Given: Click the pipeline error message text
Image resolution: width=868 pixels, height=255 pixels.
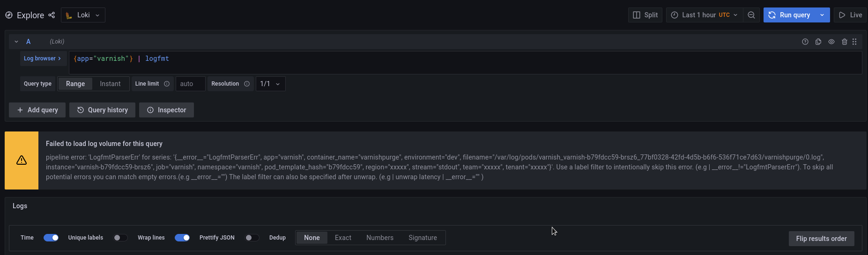Looking at the screenshot, I should point(439,167).
